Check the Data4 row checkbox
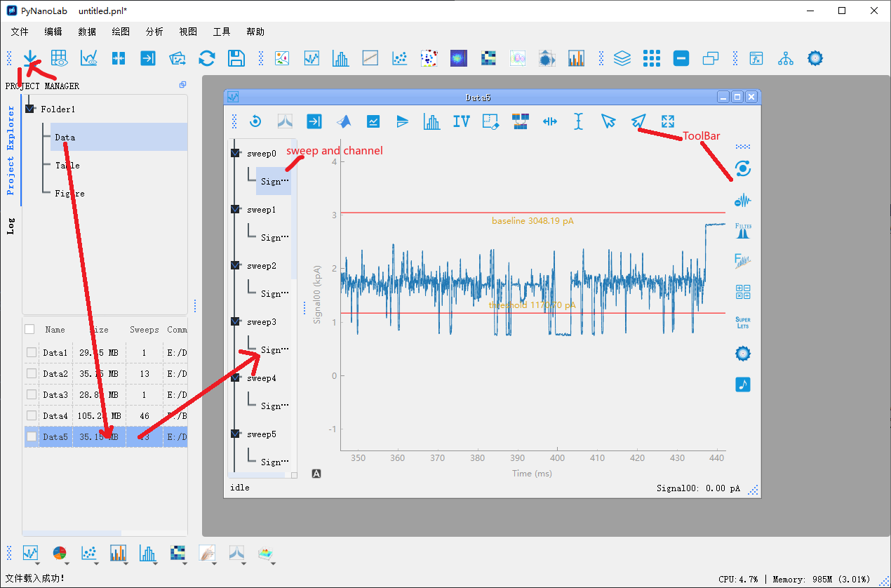The height and width of the screenshot is (588, 891). (32, 415)
